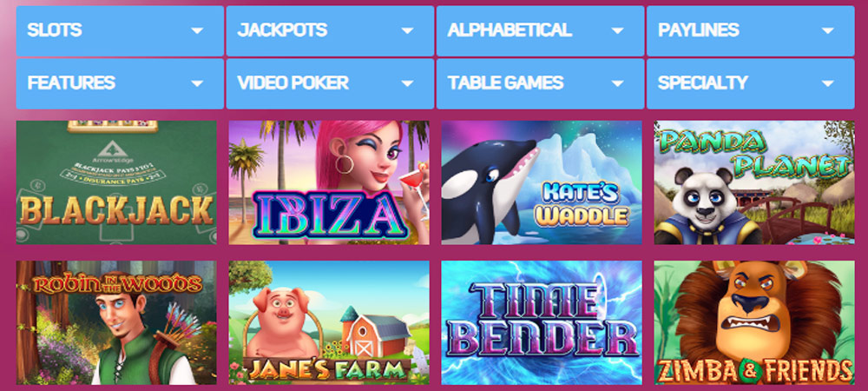Open the Ibiza slot game
This screenshot has width=868, height=391.
[329, 182]
